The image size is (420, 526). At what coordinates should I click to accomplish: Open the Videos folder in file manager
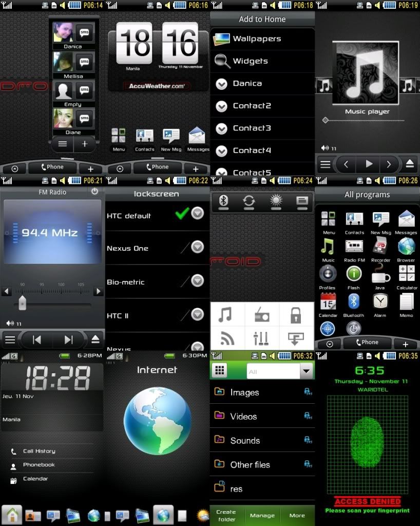262,416
